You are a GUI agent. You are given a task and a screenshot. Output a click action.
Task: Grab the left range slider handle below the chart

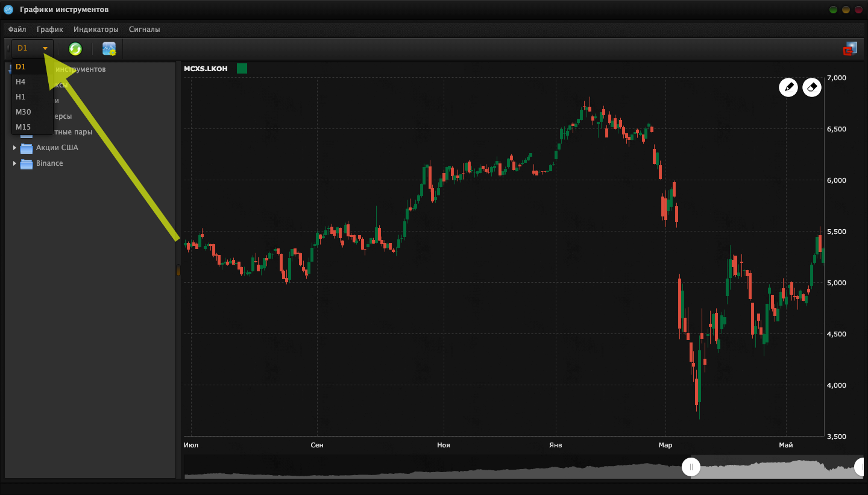pyautogui.click(x=691, y=467)
